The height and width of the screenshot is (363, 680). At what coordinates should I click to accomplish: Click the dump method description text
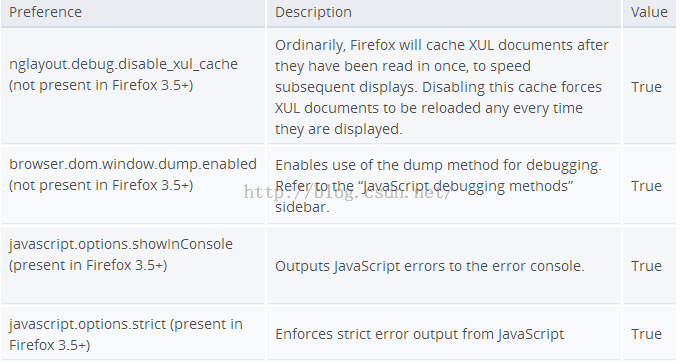pos(438,186)
